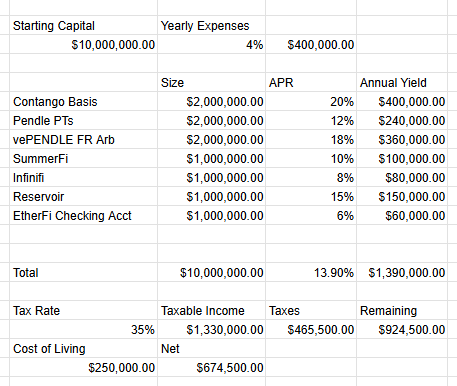Image resolution: width=457 pixels, height=386 pixels.
Task: Click the vePENDLE FR Arb row label
Action: [x=83, y=139]
